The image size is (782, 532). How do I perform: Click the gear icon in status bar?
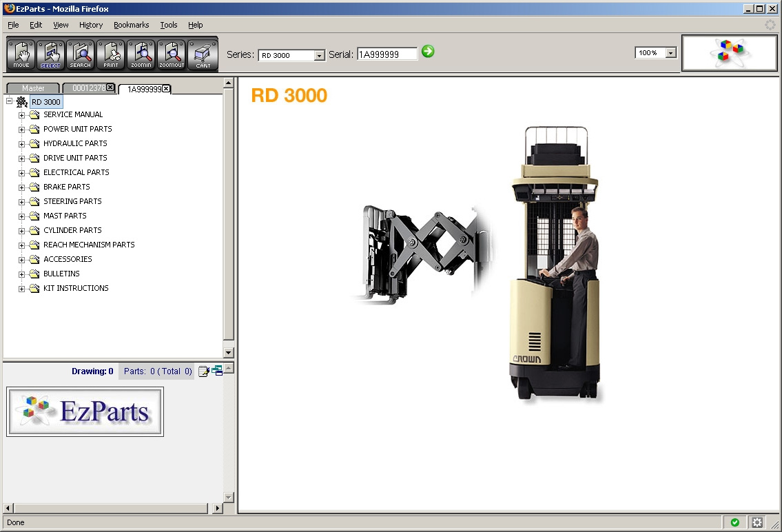coord(757,522)
